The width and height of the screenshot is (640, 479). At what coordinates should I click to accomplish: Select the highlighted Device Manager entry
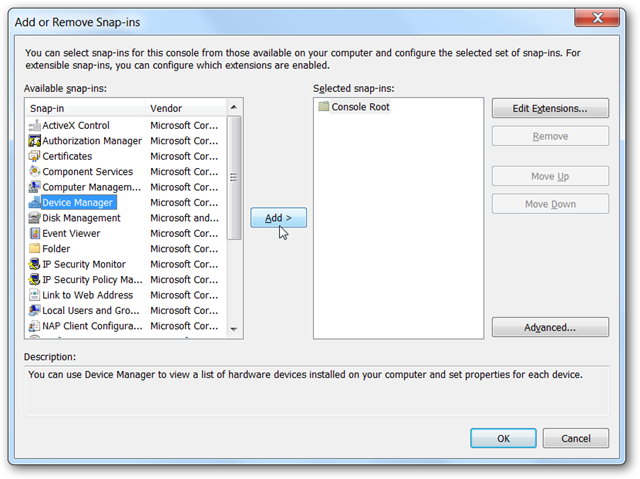(78, 202)
